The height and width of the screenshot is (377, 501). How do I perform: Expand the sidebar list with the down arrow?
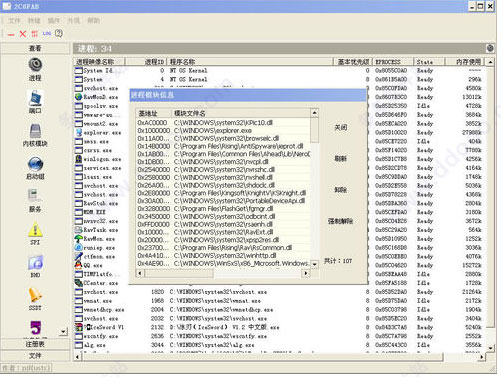click(x=63, y=332)
